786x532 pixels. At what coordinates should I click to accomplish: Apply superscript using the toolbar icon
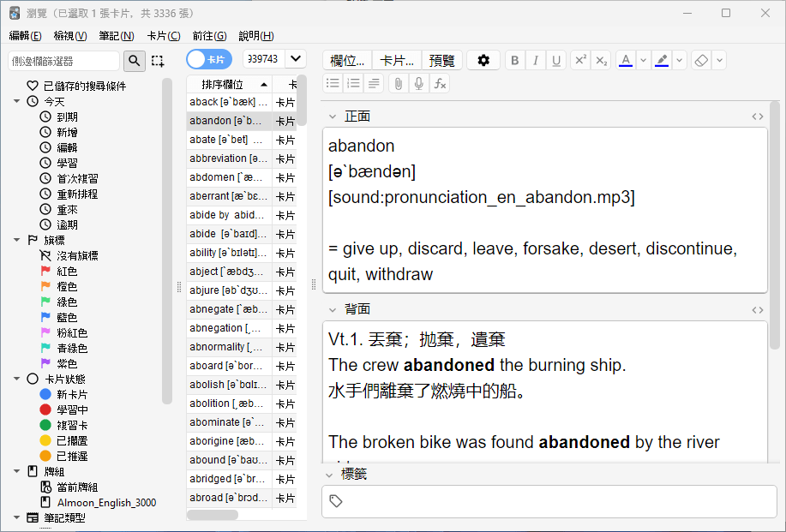pyautogui.click(x=580, y=60)
